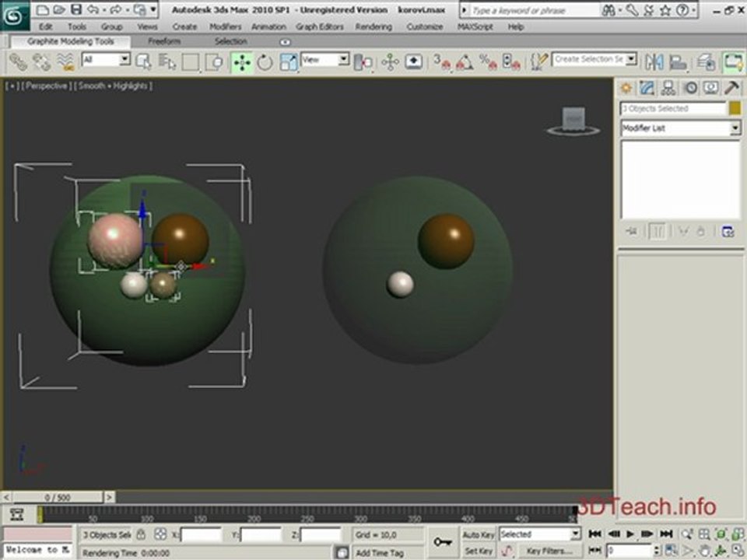Click the Select and Manipulate icon
The height and width of the screenshot is (560, 747).
coord(390,62)
